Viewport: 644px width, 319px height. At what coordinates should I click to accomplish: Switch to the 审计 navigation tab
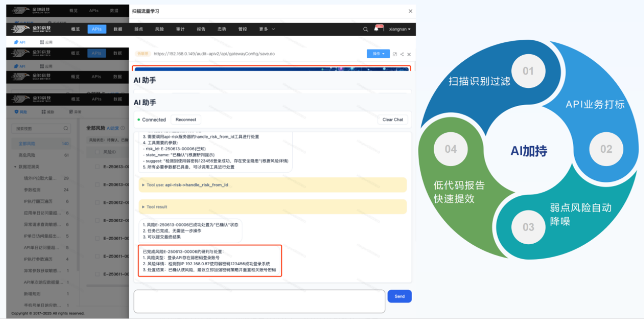click(x=181, y=29)
